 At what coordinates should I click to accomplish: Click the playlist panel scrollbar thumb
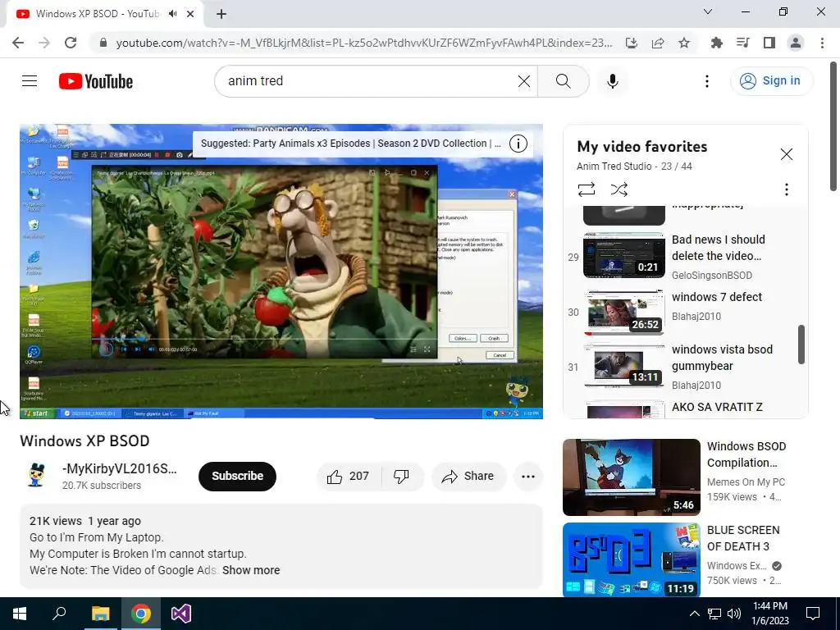click(x=801, y=344)
